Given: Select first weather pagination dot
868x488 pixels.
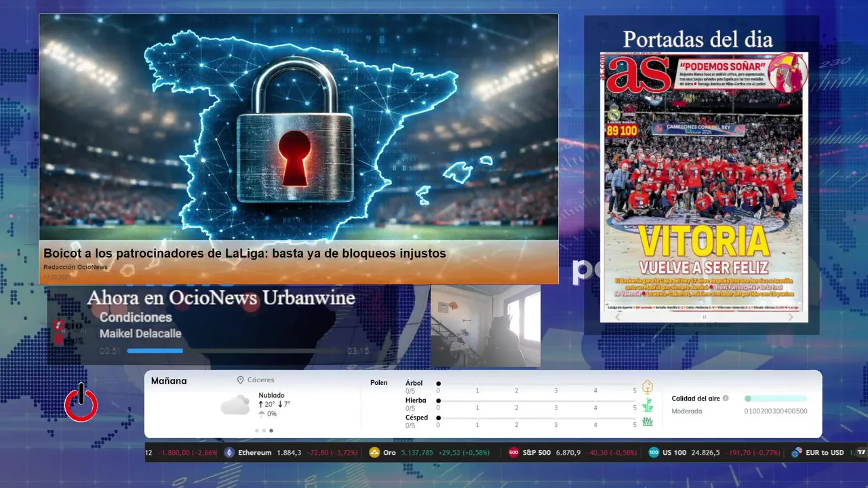Looking at the screenshot, I should 257,430.
